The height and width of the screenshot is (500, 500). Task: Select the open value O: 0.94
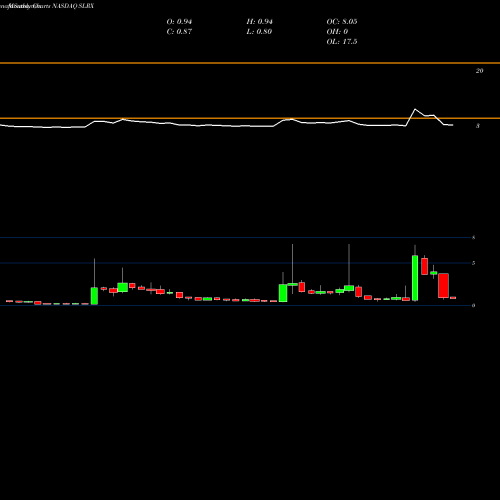[179, 22]
